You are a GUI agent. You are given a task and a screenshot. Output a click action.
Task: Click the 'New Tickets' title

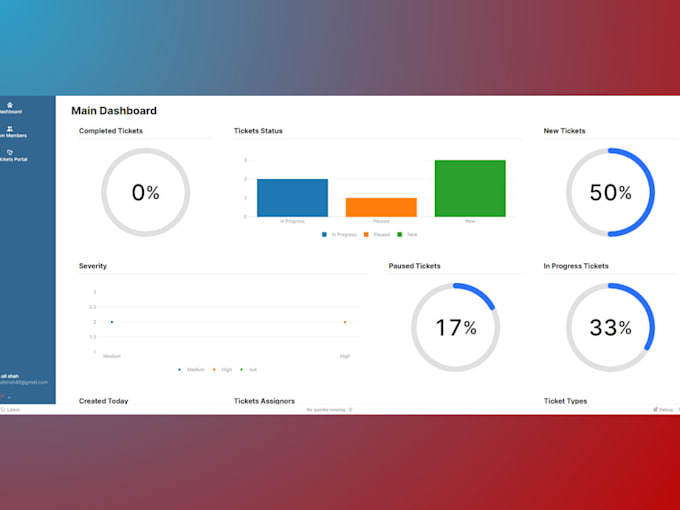(x=564, y=131)
